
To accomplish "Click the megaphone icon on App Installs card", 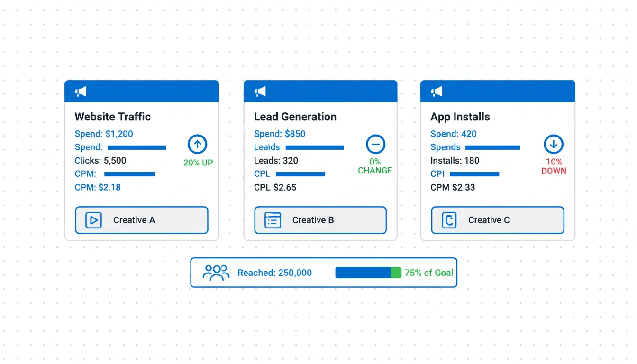I will (437, 91).
